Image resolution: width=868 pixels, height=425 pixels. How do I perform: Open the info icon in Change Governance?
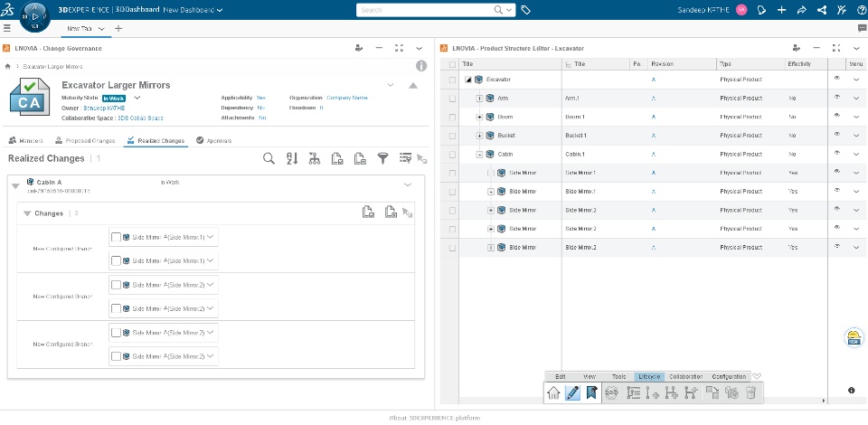coord(421,66)
